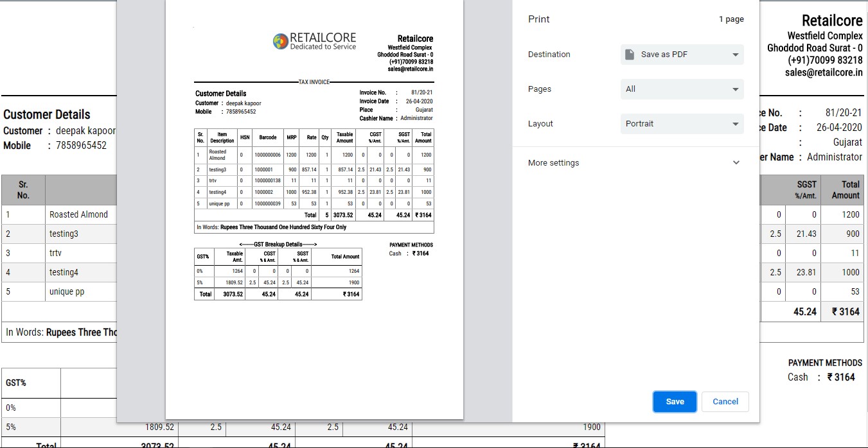This screenshot has width=868, height=448.
Task: Click 'Gujarat' place value on background page
Action: tap(847, 142)
